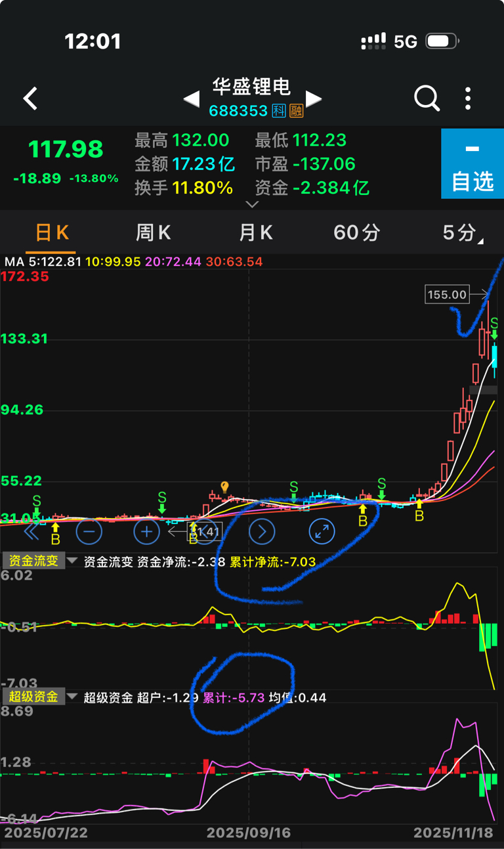Tap current price 117.98

(x=66, y=149)
